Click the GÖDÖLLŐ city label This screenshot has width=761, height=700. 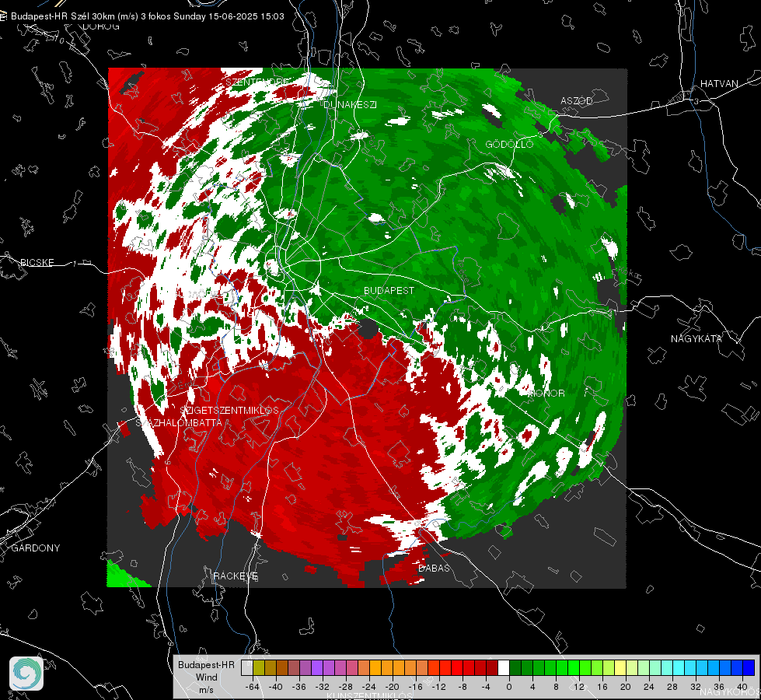coord(510,144)
